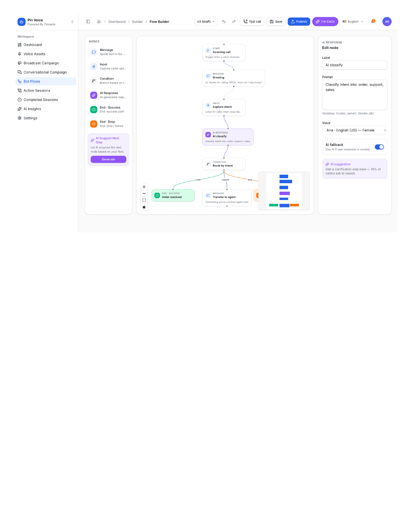Click the Test call button
411x532 pixels.
coord(252,22)
